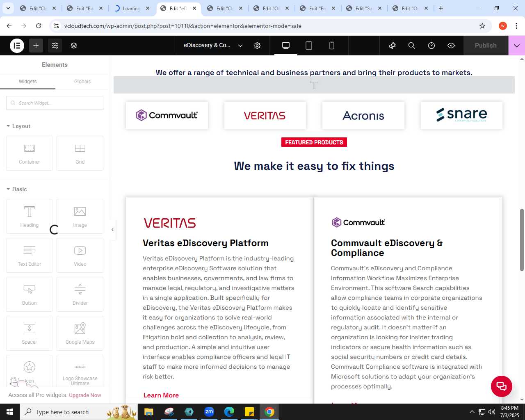Select the Button widget
The width and height of the screenshot is (525, 420).
30,294
